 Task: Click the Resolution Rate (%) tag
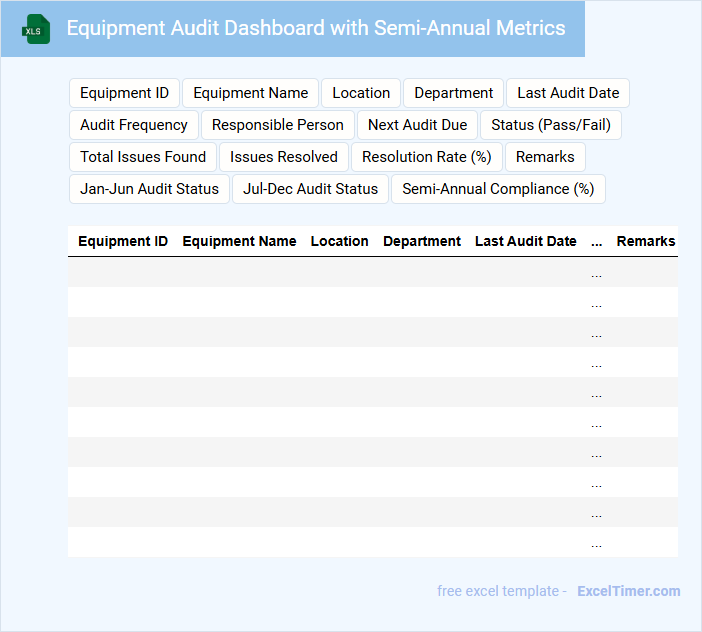coord(426,157)
